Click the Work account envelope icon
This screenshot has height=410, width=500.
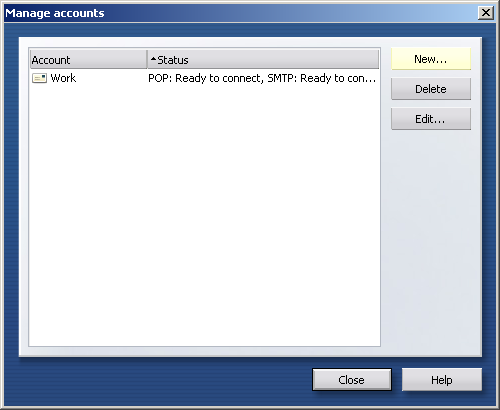(x=39, y=78)
